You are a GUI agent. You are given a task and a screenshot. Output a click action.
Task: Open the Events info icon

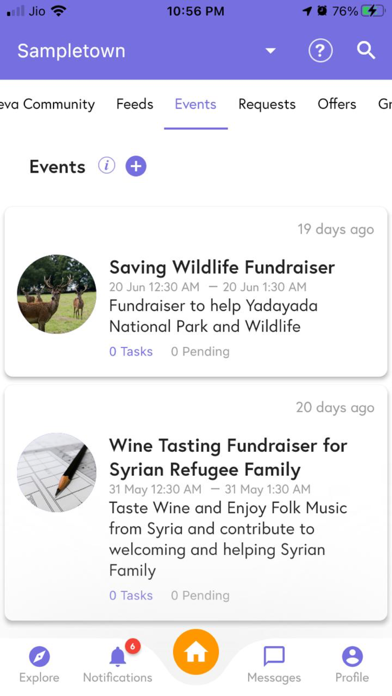[x=107, y=166]
